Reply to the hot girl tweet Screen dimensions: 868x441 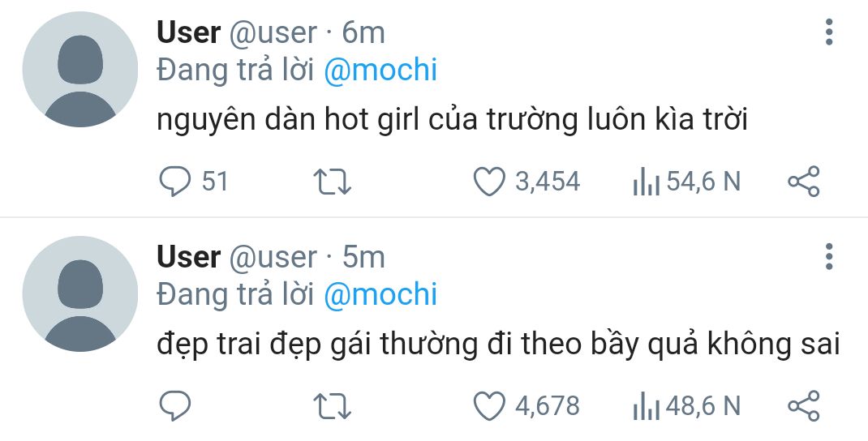pos(174,181)
